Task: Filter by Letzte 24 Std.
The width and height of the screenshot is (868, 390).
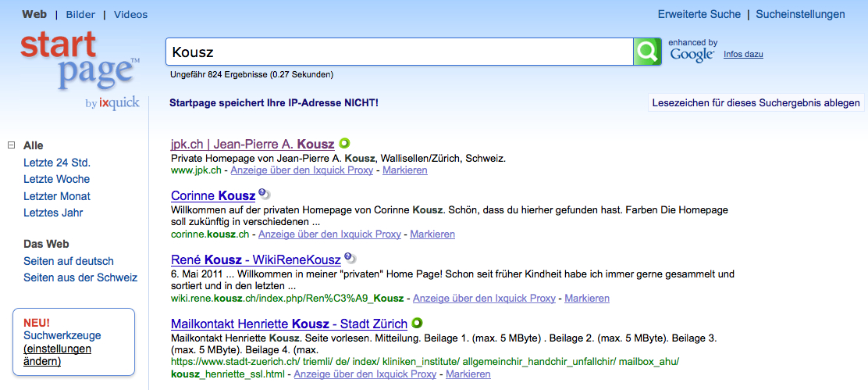Action: click(57, 163)
